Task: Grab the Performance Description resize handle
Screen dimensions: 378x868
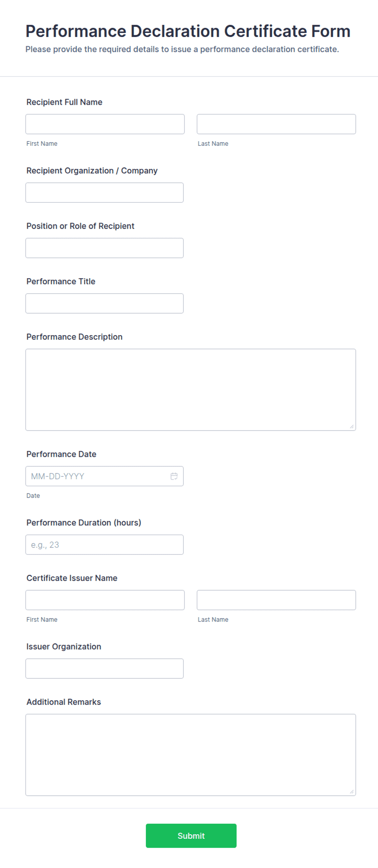Action: (352, 426)
